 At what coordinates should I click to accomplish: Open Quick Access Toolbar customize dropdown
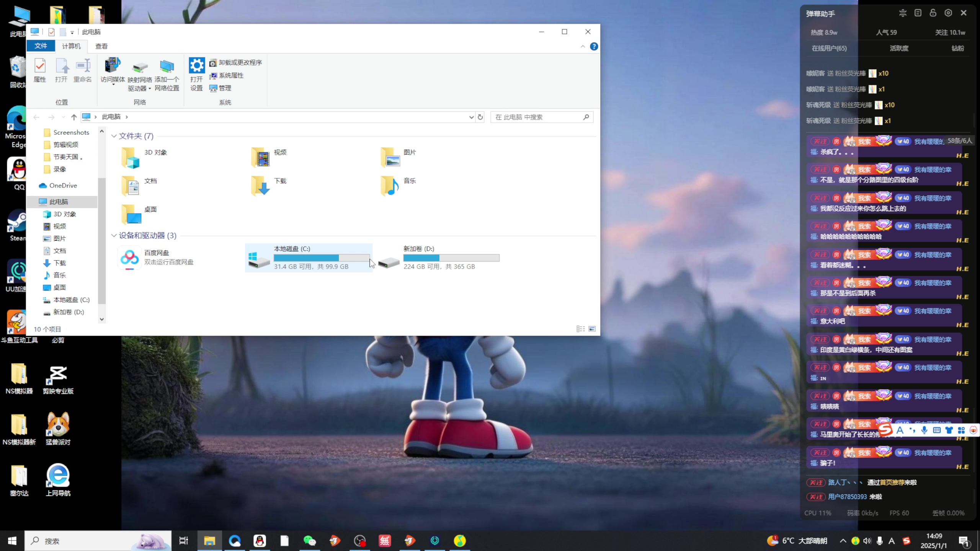[x=72, y=32]
